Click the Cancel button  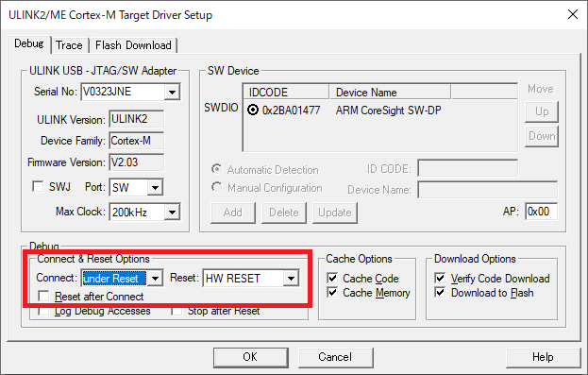tap(336, 357)
